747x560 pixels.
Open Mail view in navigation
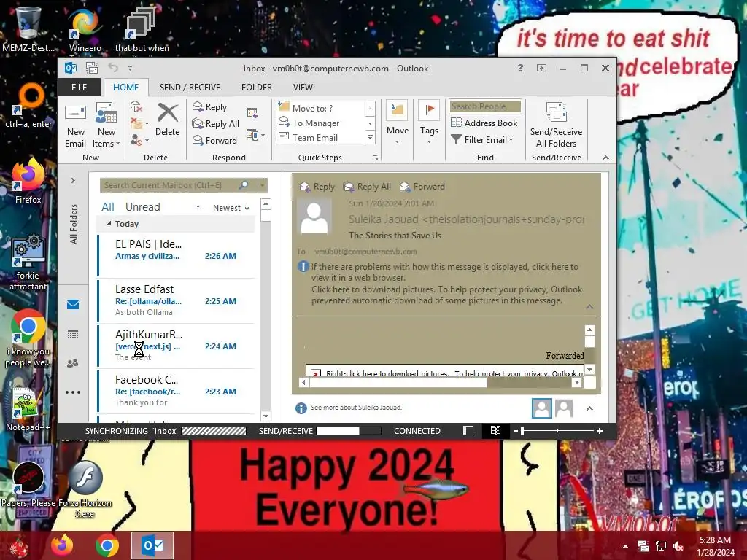pos(73,305)
